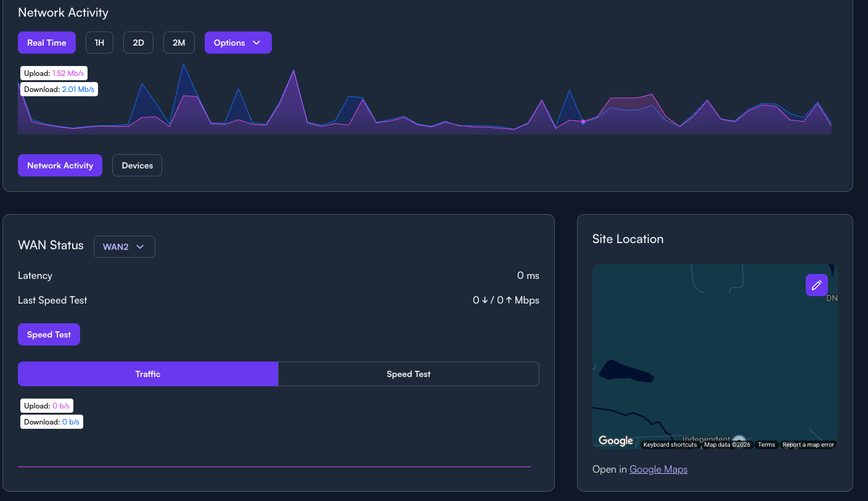Screen dimensions: 868x501
Task: Select the Traffic tab
Action: [148, 374]
